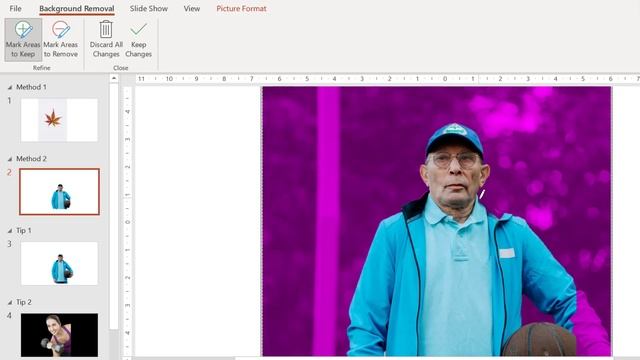Select the Mark Areas to Remove tool
640x360 pixels.
coord(60,40)
